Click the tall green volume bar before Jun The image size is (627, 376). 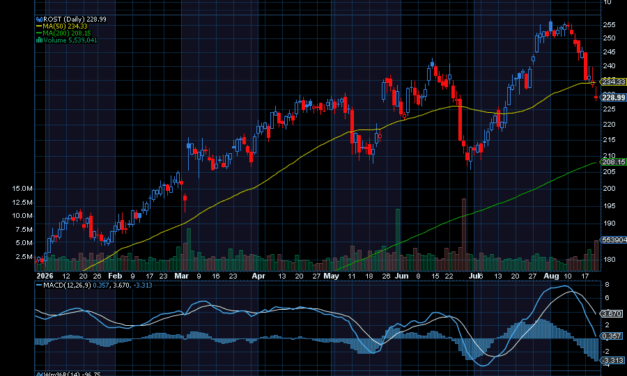[x=398, y=240]
